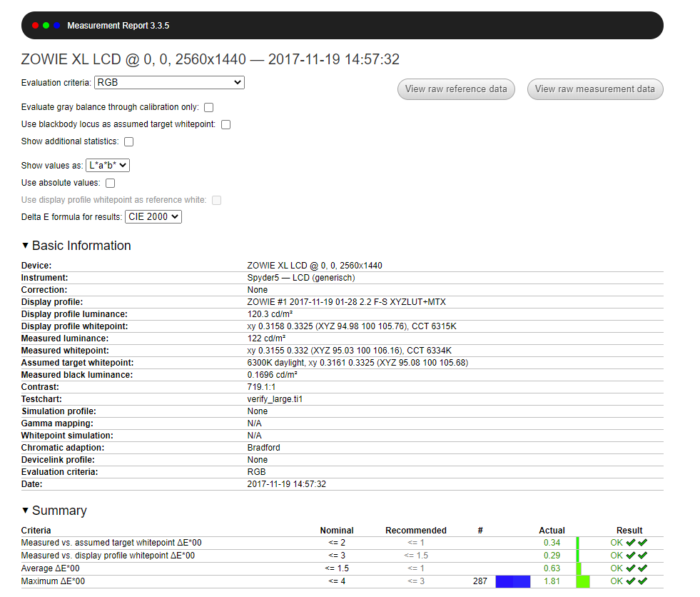Image resolution: width=700 pixels, height=597 pixels.
Task: Check Show additional statistics box
Action: (x=129, y=141)
